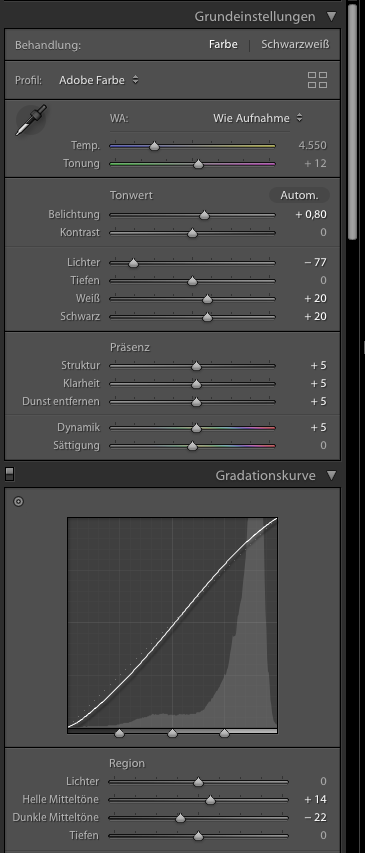Switch treatment to Farbe

(x=223, y=45)
